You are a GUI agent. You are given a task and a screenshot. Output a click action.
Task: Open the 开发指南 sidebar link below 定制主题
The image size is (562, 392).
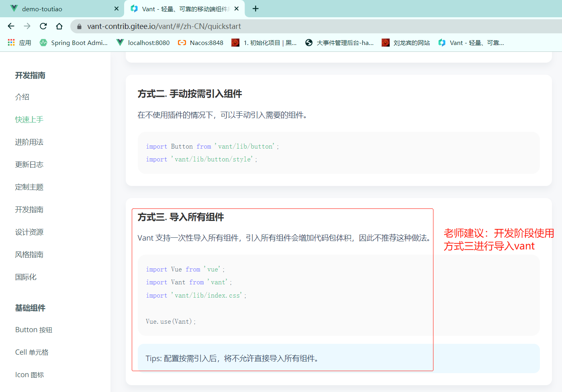[29, 209]
